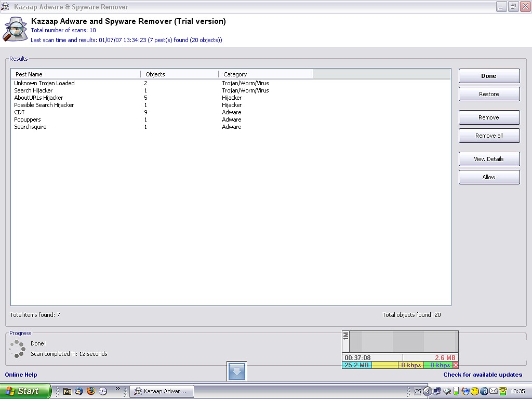Screen dimensions: 532x399
Task: Click the objects count 9 for CDT
Action: (x=145, y=112)
